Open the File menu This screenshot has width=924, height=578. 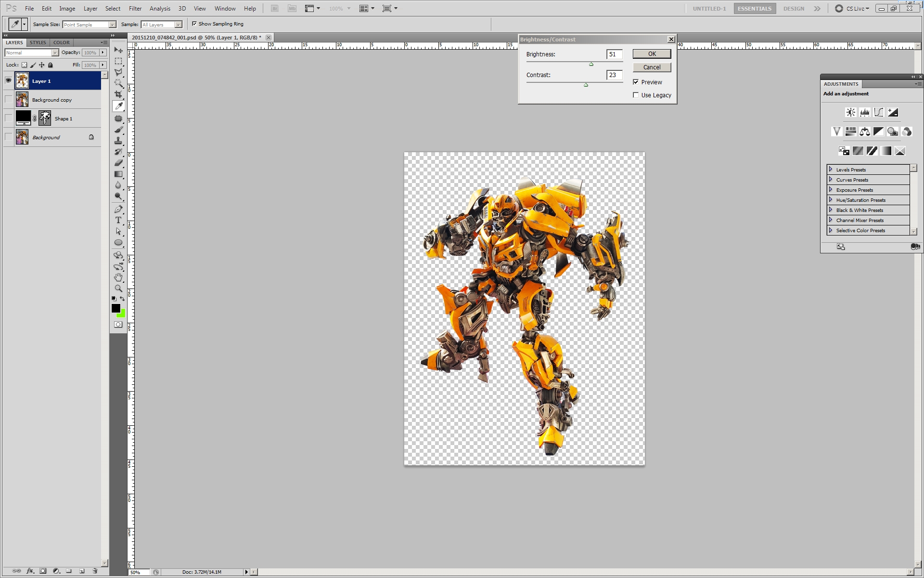pos(29,8)
